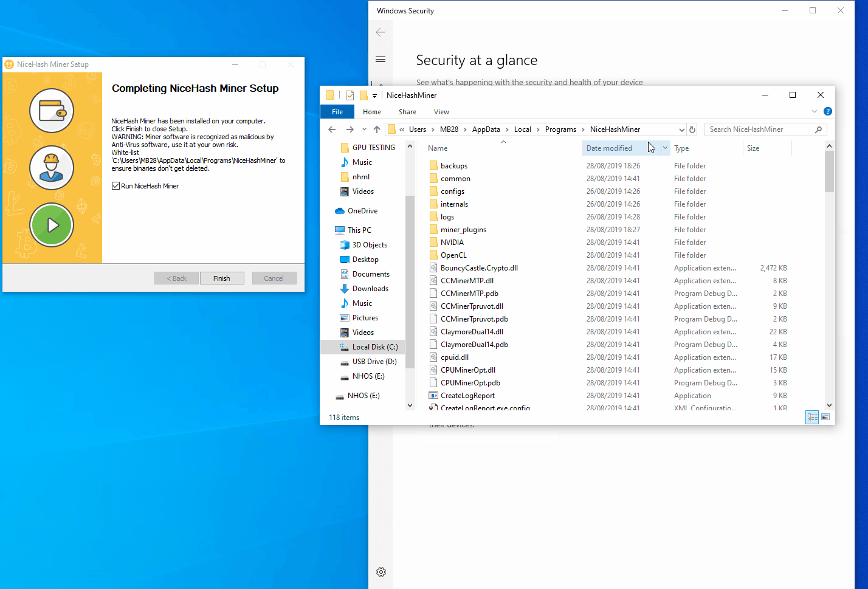The height and width of the screenshot is (589, 868).
Task: Open the Date modified column filter dropdown
Action: click(x=664, y=148)
